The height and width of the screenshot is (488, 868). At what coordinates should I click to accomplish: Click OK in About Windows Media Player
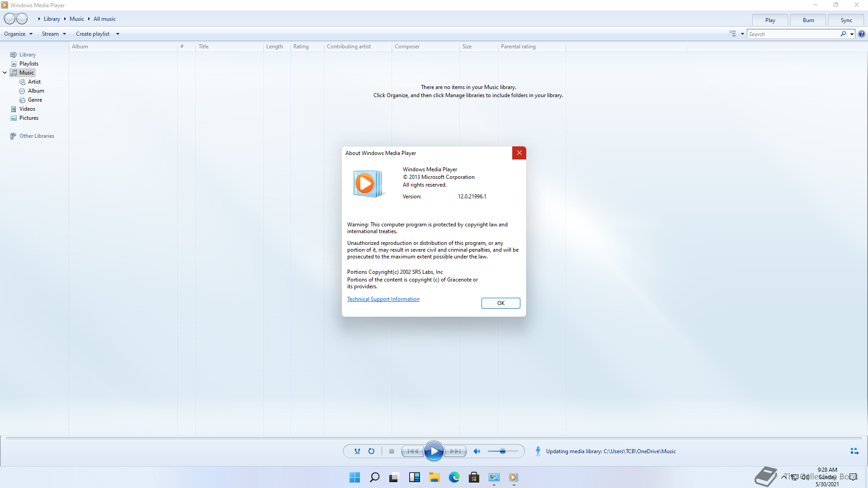point(501,303)
